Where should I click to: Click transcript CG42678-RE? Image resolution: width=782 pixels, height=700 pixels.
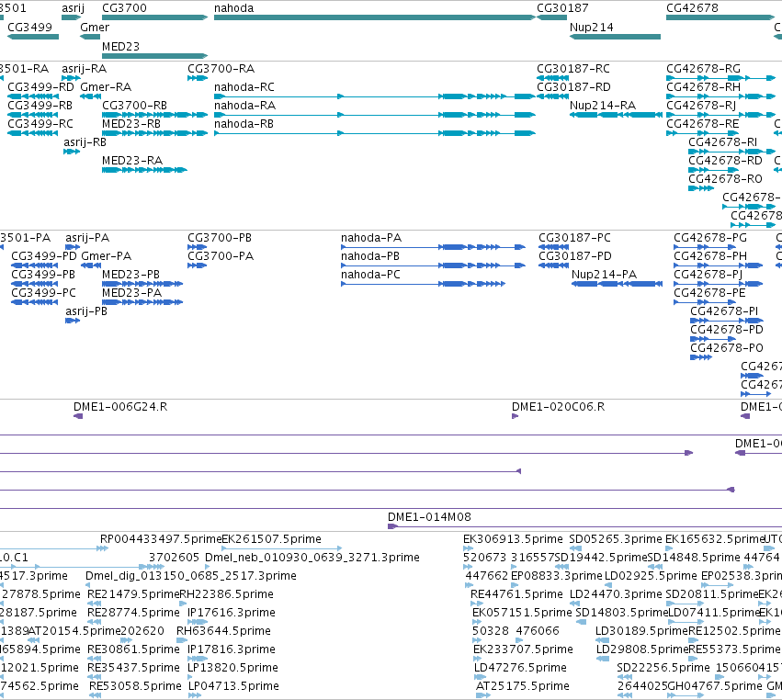[x=702, y=133]
